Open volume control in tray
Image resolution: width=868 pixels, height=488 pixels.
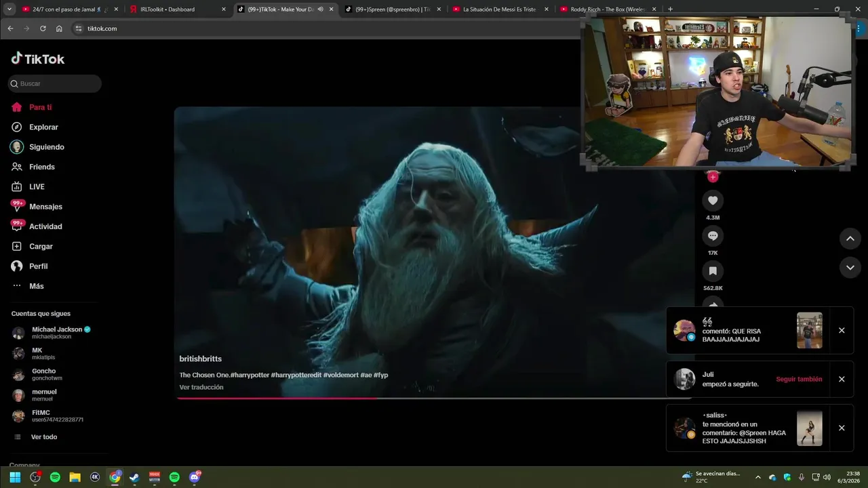(827, 477)
